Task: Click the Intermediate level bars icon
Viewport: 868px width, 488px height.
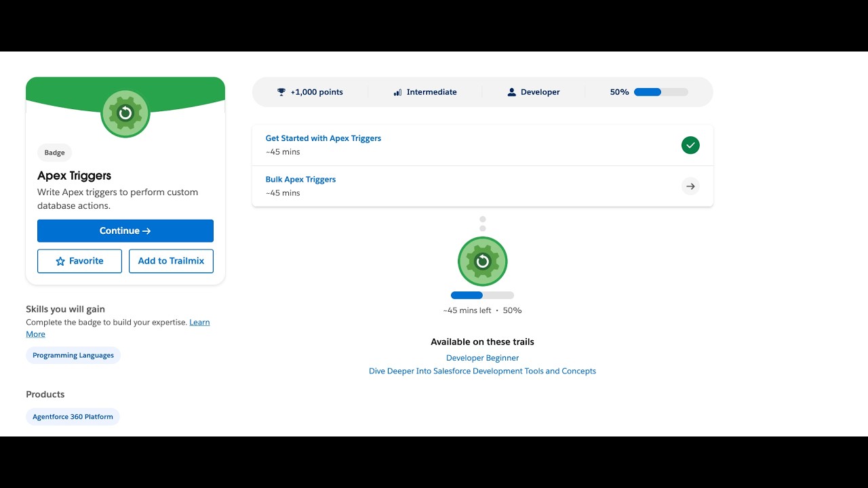Action: click(x=397, y=92)
